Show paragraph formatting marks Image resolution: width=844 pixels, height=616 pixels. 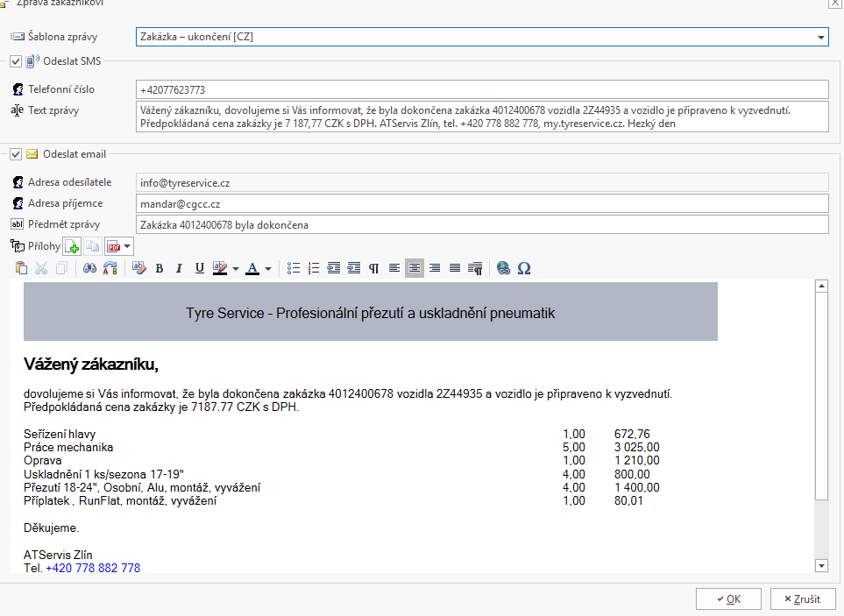(x=373, y=268)
